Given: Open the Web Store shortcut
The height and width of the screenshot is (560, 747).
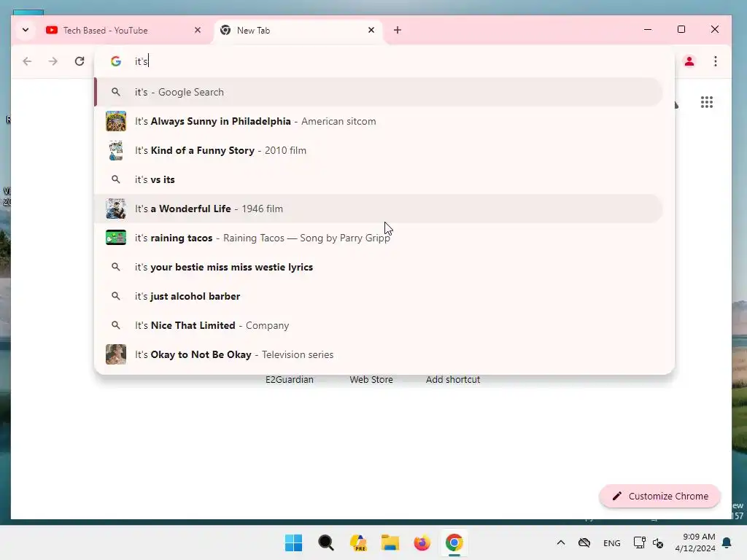Looking at the screenshot, I should click(371, 379).
